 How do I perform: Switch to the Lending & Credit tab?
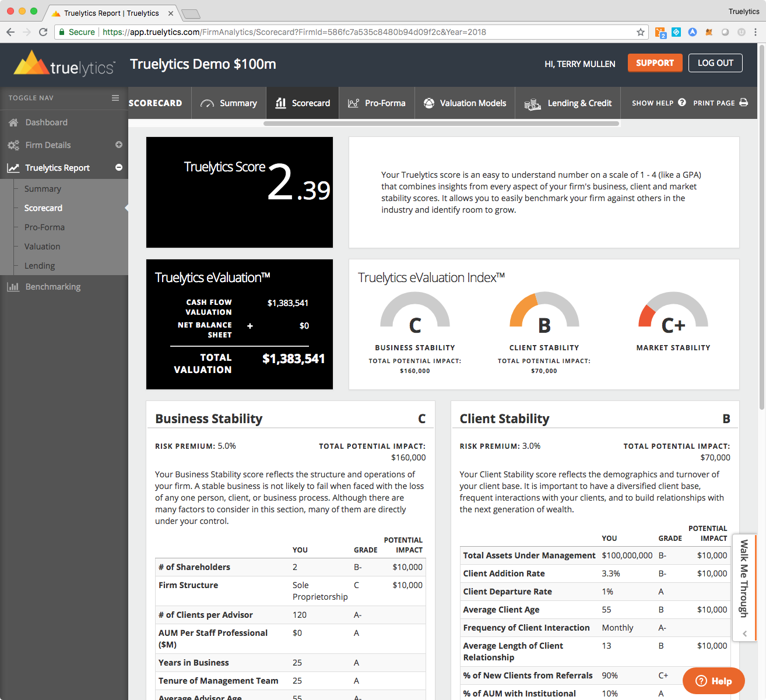click(x=568, y=103)
